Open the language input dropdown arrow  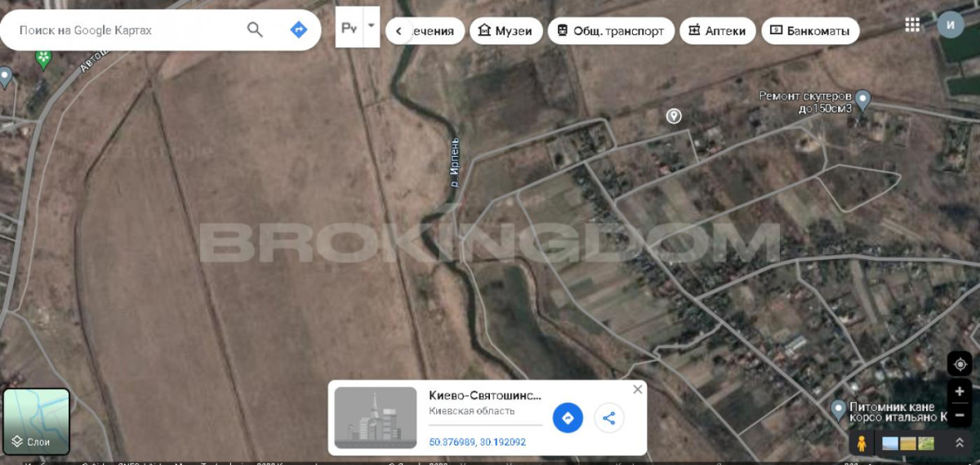371,25
